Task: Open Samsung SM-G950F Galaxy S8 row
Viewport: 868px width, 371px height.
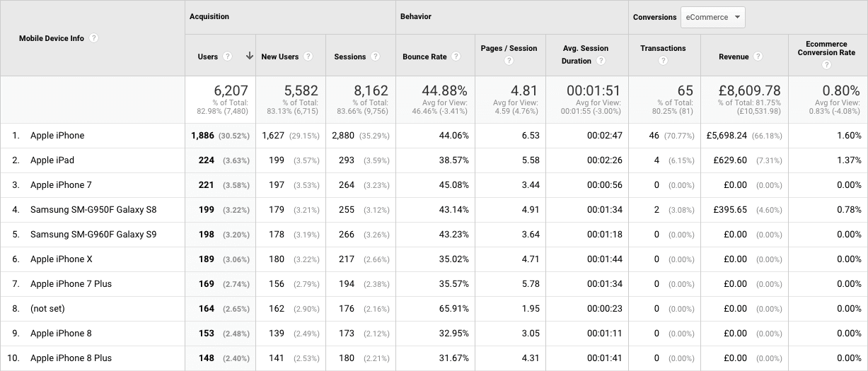Action: 93,210
